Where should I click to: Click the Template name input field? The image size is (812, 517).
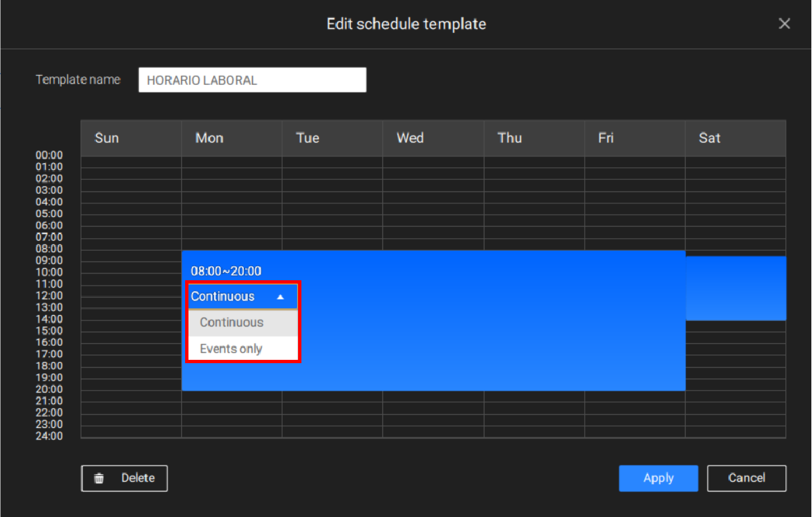(x=253, y=80)
